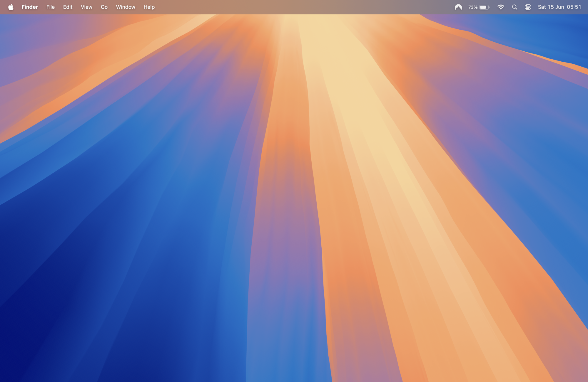The image size is (588, 382).
Task: Click the 73% battery percentage text
Action: 473,7
